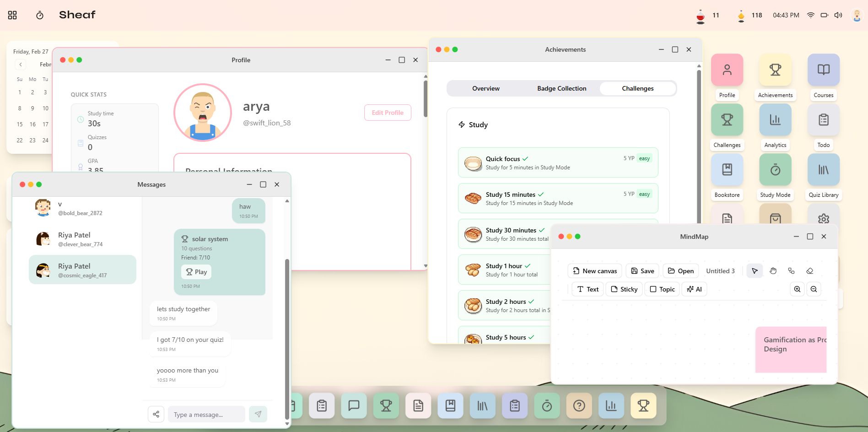The image size is (868, 432).
Task: Open the Help question-mark icon in the dock
Action: 579,405
